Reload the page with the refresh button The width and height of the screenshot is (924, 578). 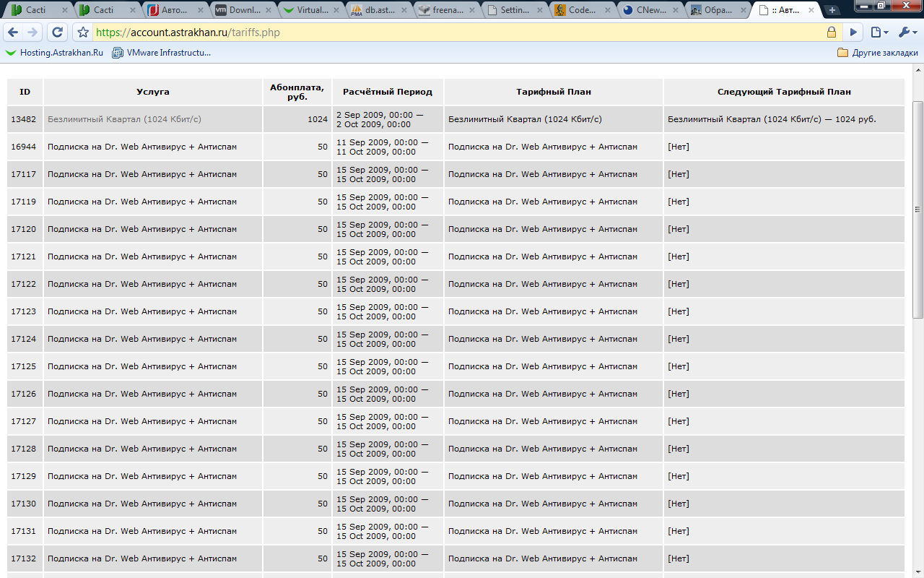(58, 33)
